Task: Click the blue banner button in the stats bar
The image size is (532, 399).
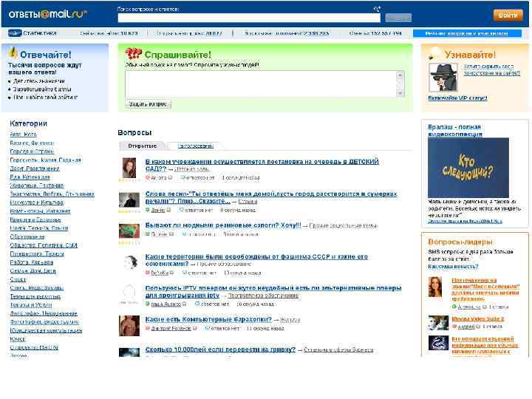Action: click(x=467, y=33)
